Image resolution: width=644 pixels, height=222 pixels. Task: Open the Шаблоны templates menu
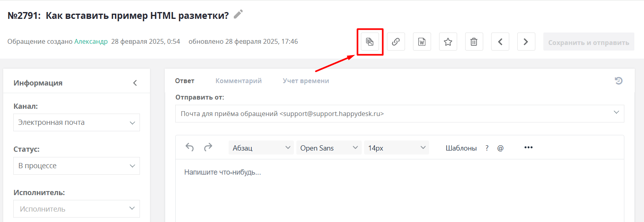pyautogui.click(x=461, y=148)
